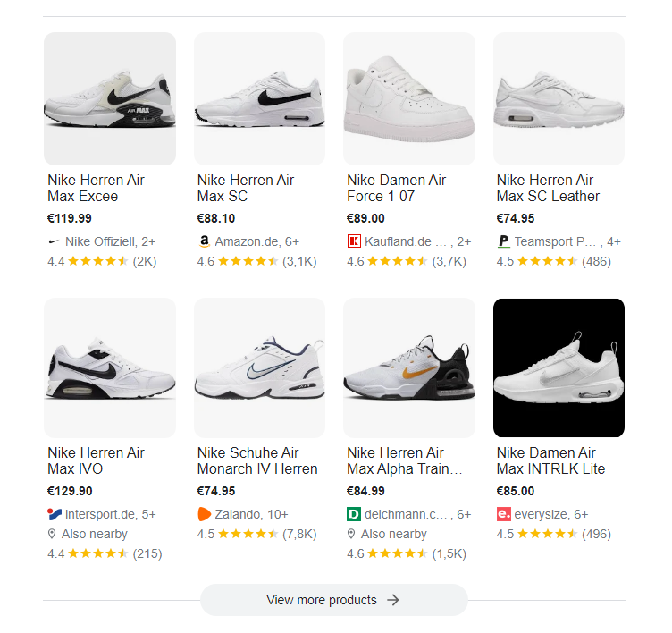Click the intersport.de logo icon

[55, 514]
